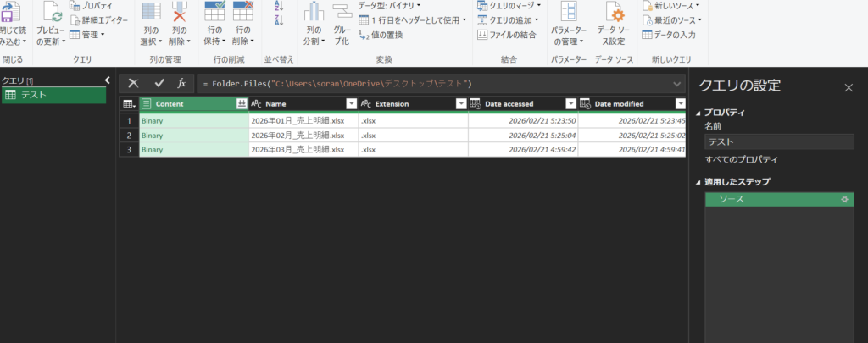Click the グループ化 ribbon icon
The image size is (868, 343).
tap(342, 25)
